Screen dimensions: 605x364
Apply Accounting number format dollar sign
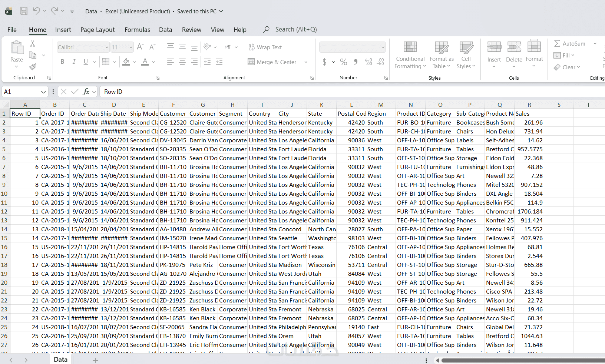(x=324, y=62)
